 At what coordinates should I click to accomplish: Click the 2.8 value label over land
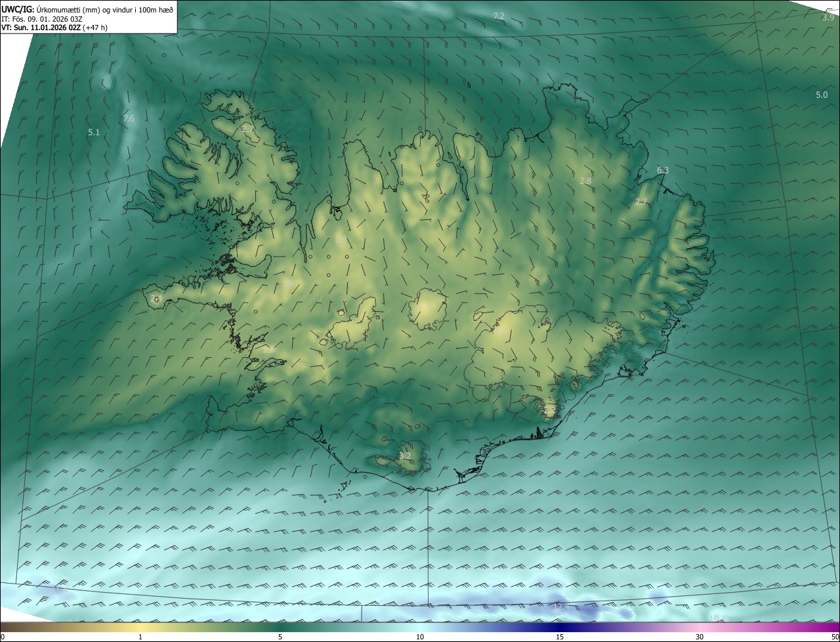click(x=586, y=181)
